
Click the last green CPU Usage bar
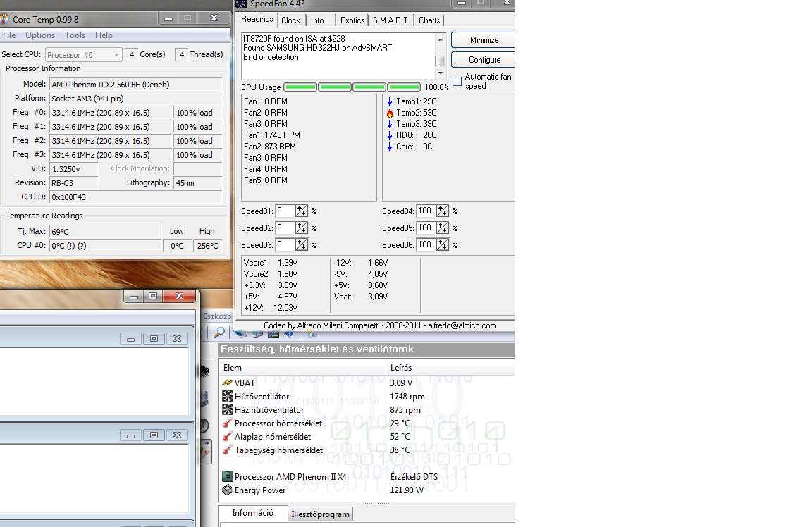(404, 87)
